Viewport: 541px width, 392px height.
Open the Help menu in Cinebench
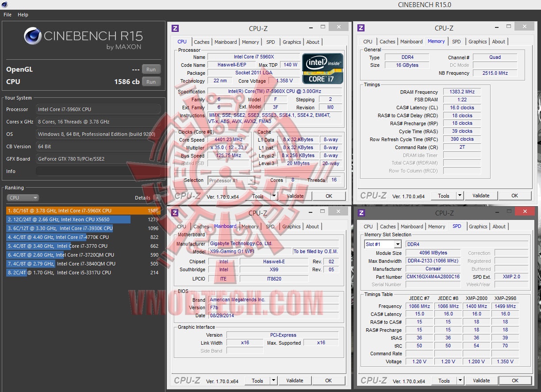coord(23,15)
